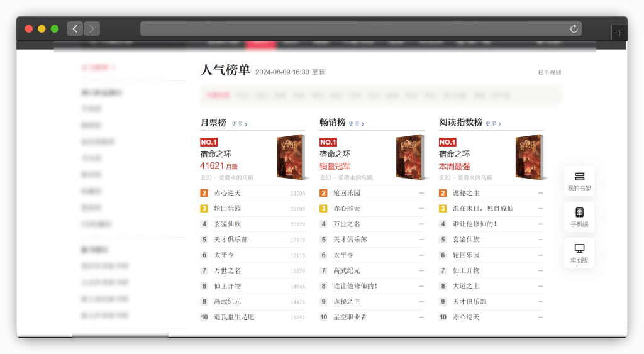Open rank 6 太平令 in 畅销榜

click(x=343, y=255)
